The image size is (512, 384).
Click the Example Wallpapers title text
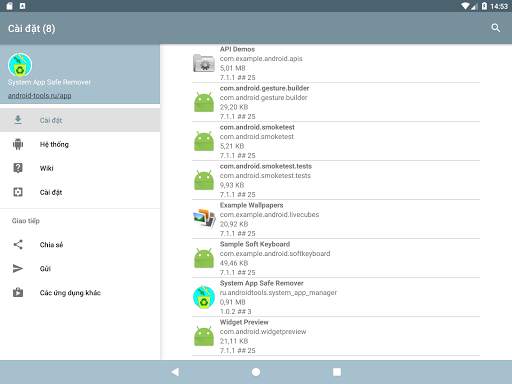click(251, 205)
